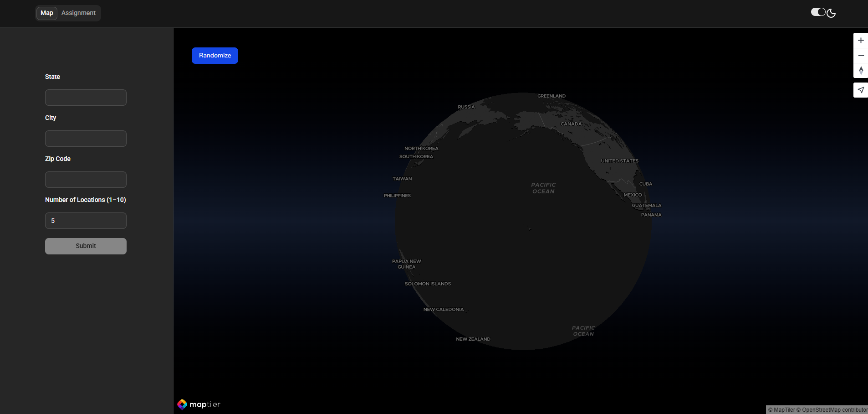Zoom in on the map
The width and height of the screenshot is (868, 414).
click(x=860, y=41)
